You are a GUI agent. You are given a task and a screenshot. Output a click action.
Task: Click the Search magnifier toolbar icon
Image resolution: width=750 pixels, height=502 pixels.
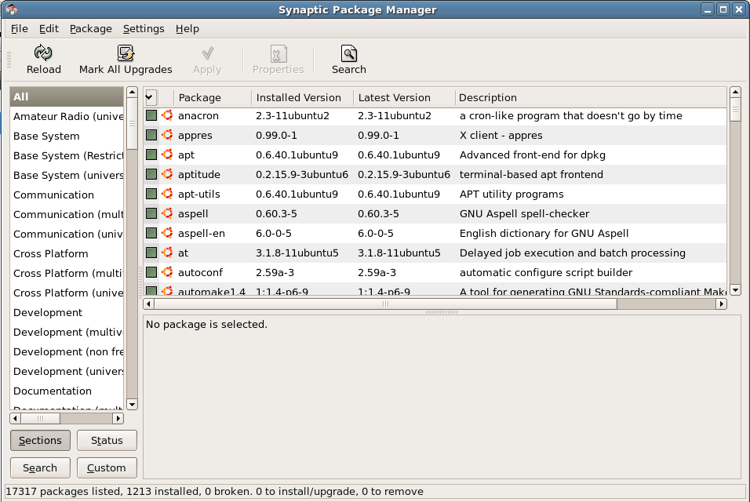(x=349, y=54)
